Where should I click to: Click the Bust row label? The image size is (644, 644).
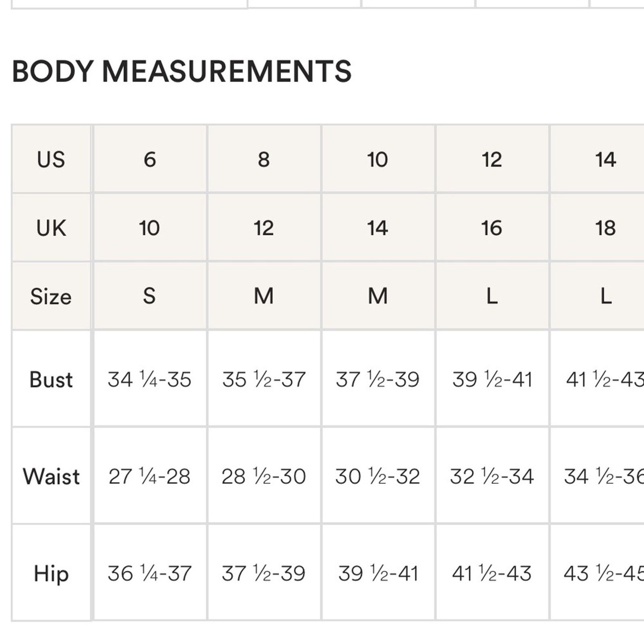pos(51,379)
